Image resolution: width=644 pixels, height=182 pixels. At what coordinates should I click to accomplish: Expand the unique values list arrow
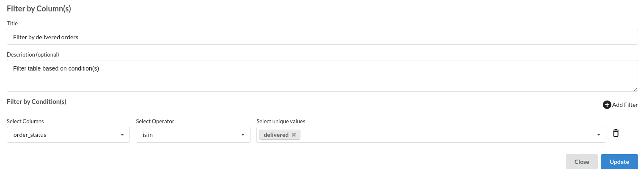(x=599, y=135)
